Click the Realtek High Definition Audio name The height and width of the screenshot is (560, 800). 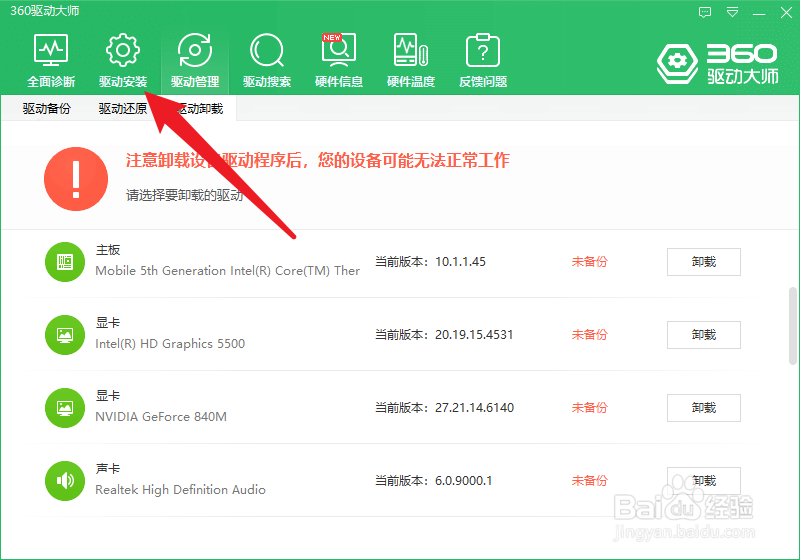(180, 490)
